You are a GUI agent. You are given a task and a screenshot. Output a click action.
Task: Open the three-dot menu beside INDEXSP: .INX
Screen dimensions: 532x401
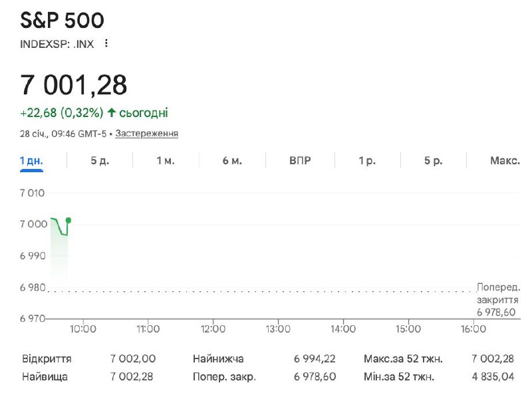point(106,43)
